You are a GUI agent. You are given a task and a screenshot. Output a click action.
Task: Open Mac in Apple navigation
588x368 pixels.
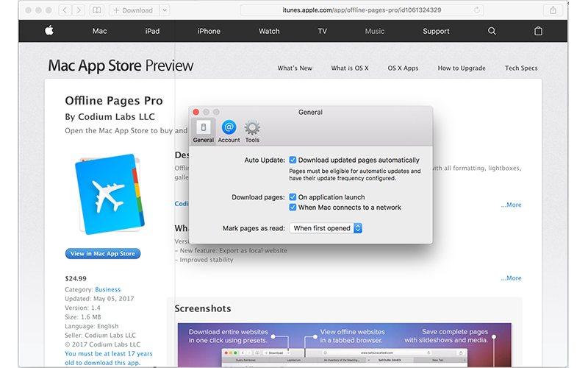[99, 31]
